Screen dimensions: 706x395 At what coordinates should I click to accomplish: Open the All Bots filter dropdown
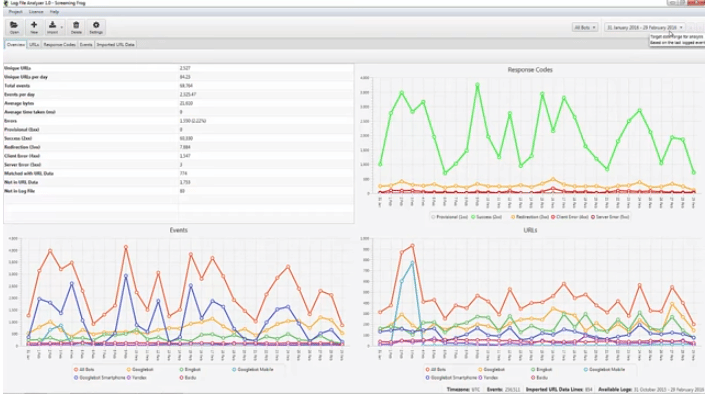pyautogui.click(x=585, y=27)
